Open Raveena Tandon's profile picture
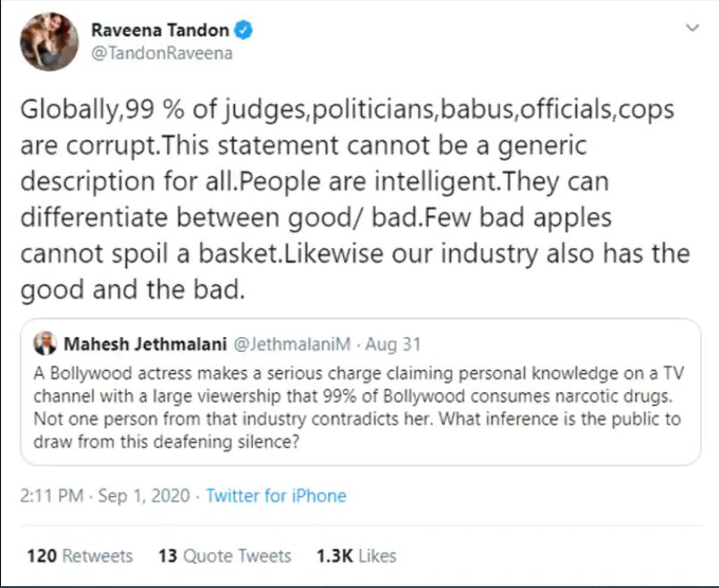The width and height of the screenshot is (719, 588). [49, 42]
